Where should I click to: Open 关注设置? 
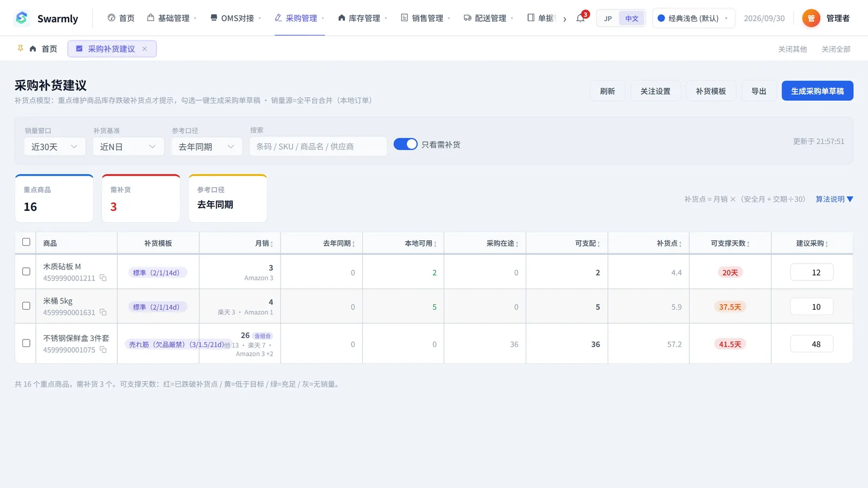coord(655,91)
